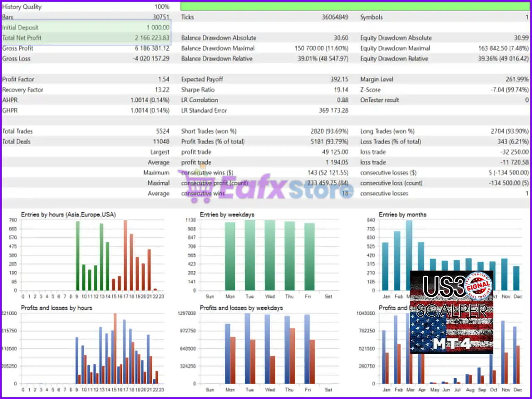Select Profit Trades value 5181 (93.79%)
532x399 pixels.
(329, 142)
